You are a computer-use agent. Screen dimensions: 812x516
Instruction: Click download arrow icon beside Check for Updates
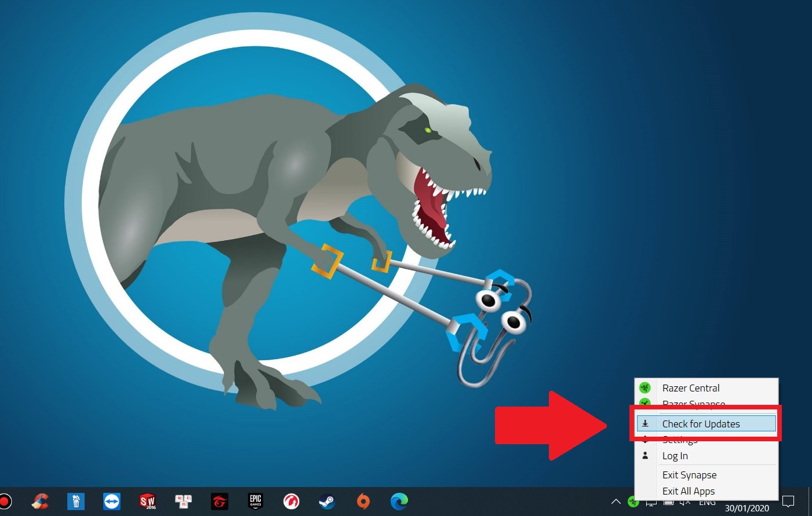pos(645,424)
